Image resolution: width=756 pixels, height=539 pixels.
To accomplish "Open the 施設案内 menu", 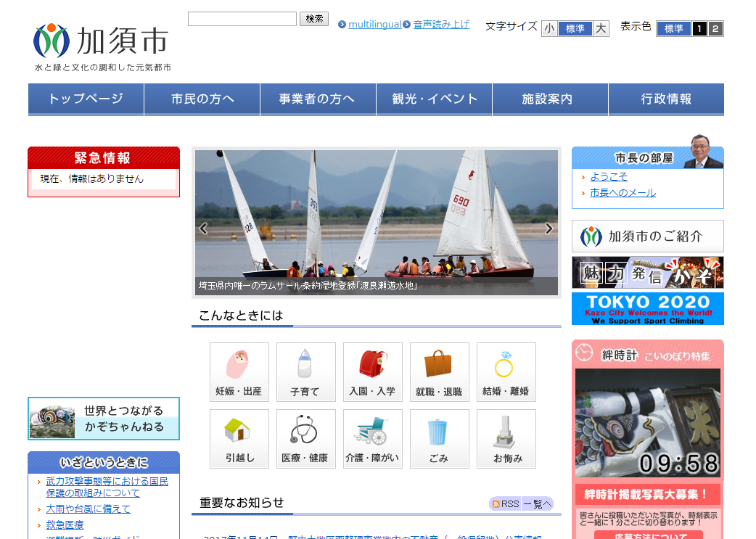I will (550, 99).
